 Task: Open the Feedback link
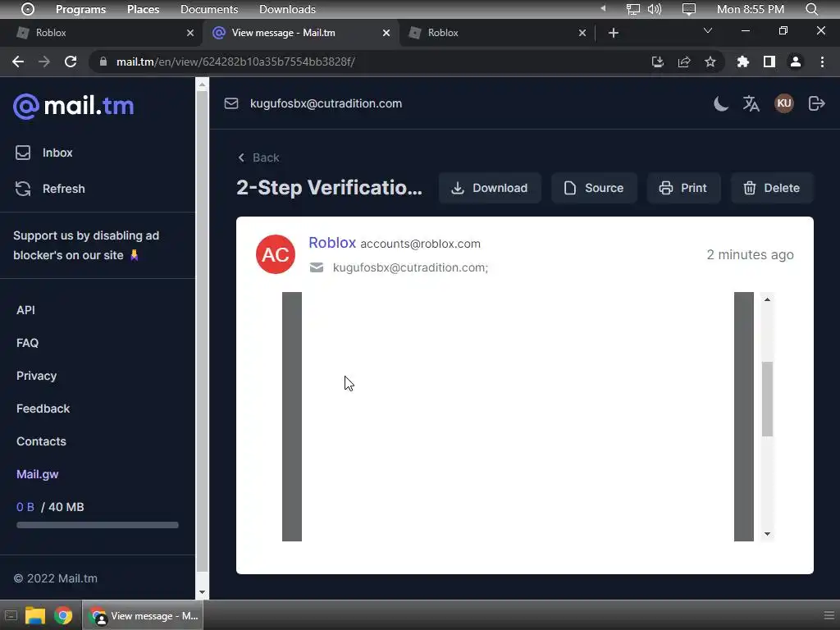pos(43,409)
